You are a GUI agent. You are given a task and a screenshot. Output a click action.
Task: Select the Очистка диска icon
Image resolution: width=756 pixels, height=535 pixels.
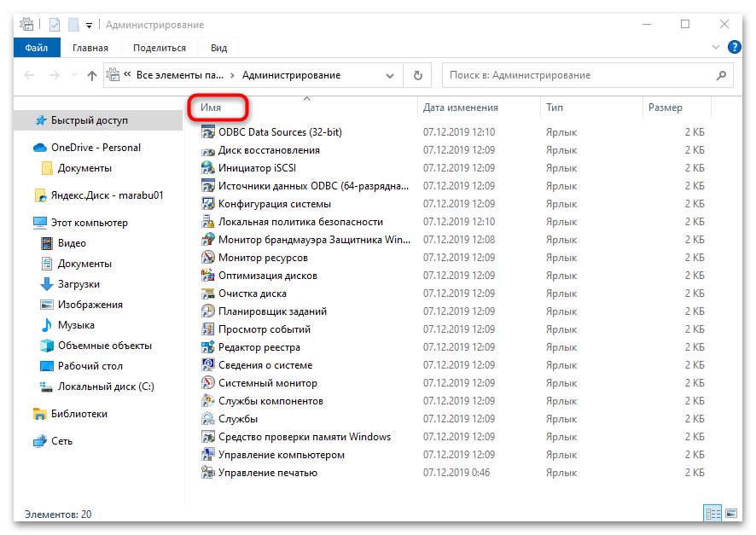pos(207,294)
